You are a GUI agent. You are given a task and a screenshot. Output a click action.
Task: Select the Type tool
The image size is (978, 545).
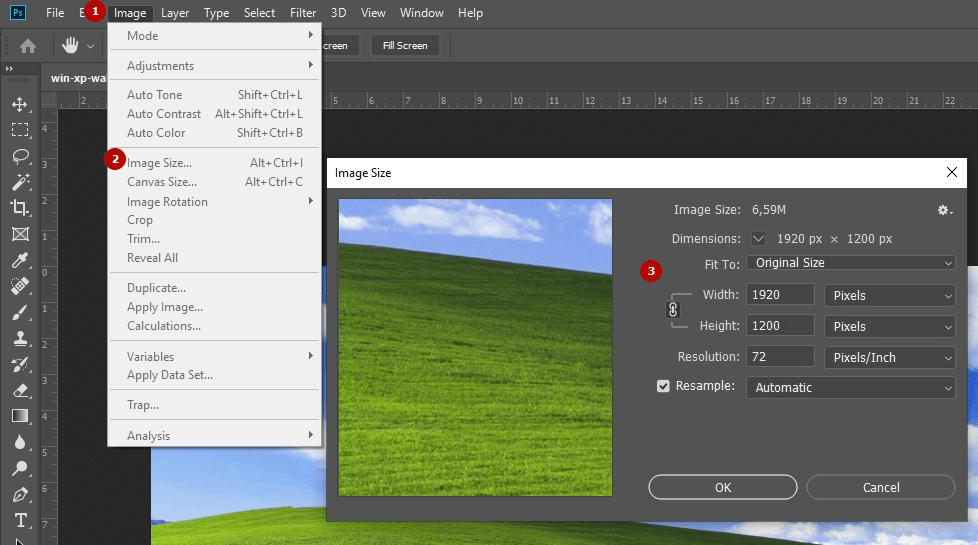coord(19,520)
